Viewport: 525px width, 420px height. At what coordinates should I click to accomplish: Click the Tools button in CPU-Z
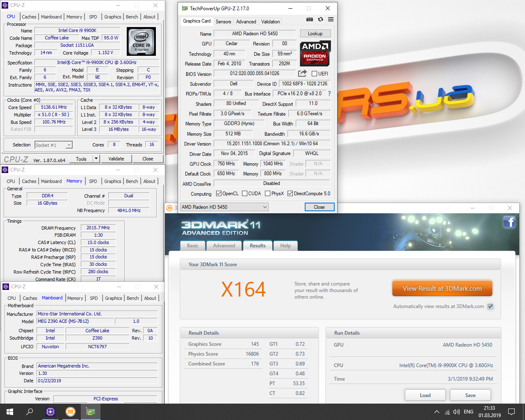81,159
